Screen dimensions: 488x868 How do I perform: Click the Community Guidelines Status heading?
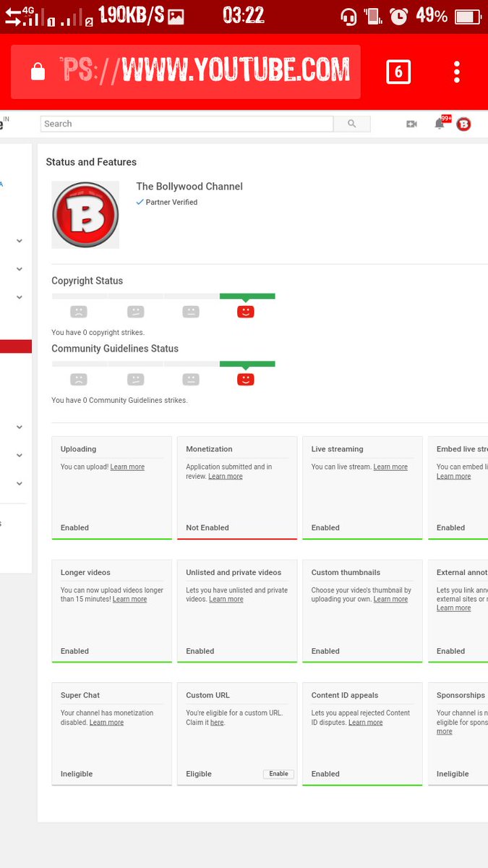pyautogui.click(x=115, y=349)
